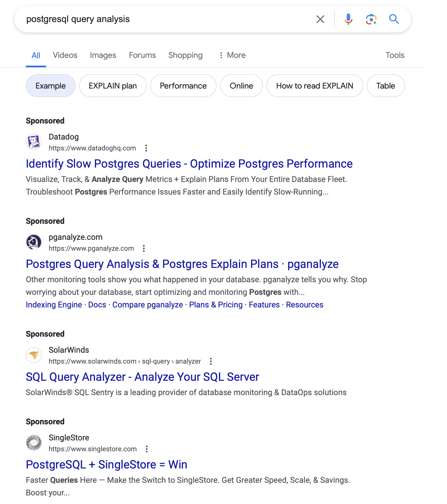
Task: Open the Tools search options
Action: point(395,55)
